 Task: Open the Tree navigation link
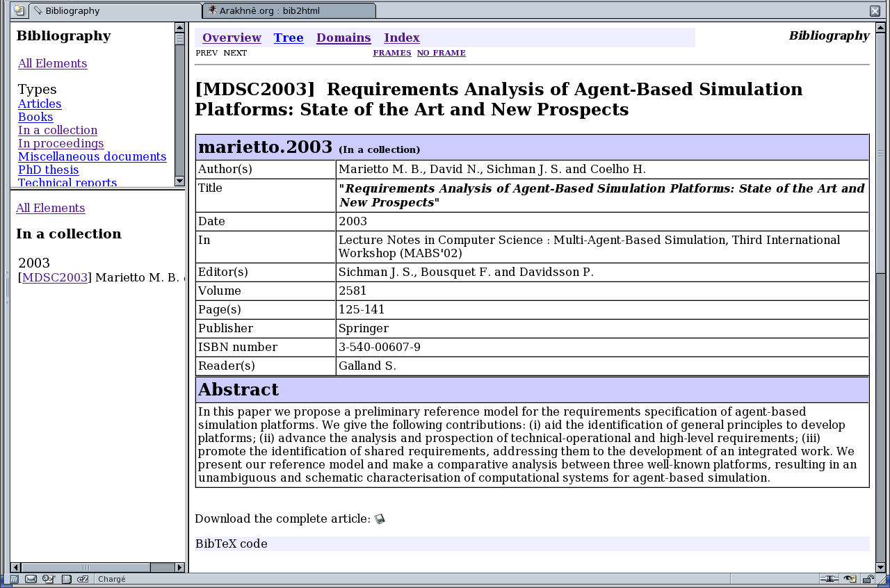289,38
